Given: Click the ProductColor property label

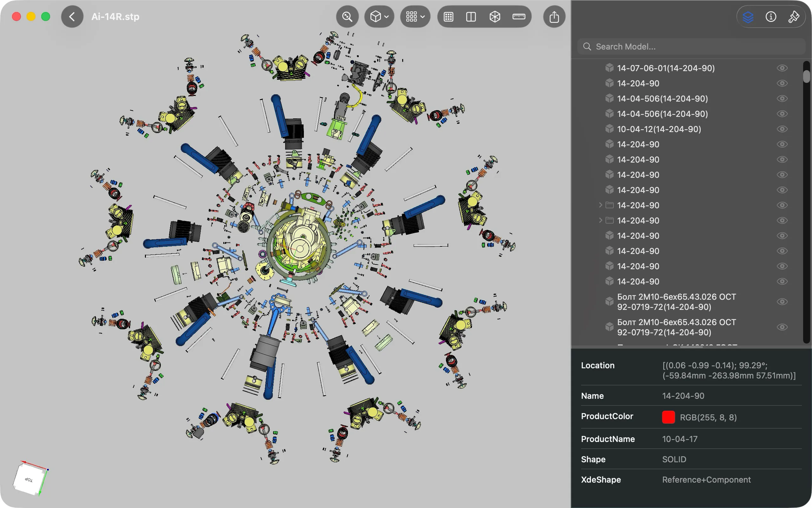Looking at the screenshot, I should pos(607,416).
